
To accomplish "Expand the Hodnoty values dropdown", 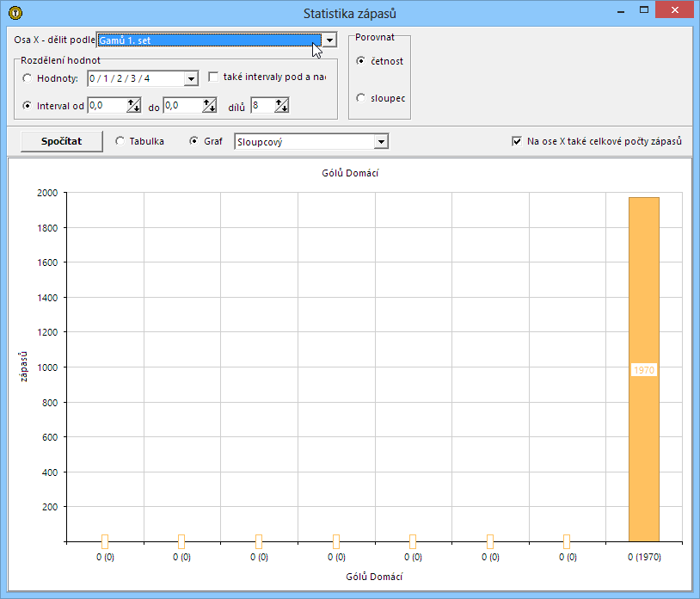I will pyautogui.click(x=191, y=79).
